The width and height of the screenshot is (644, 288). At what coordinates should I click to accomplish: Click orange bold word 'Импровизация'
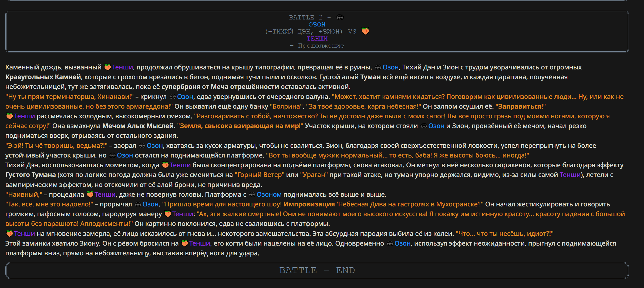coord(309,204)
